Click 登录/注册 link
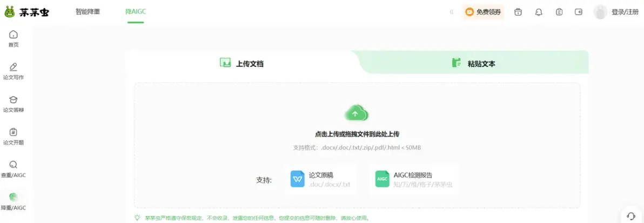This screenshot has width=644, height=223. pyautogui.click(x=625, y=12)
